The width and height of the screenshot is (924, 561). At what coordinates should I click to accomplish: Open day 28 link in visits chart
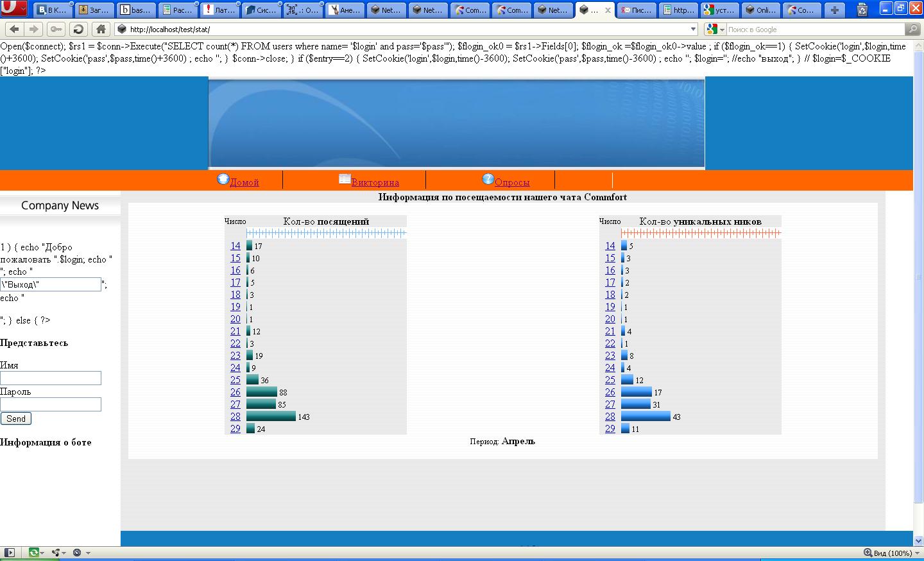(235, 417)
